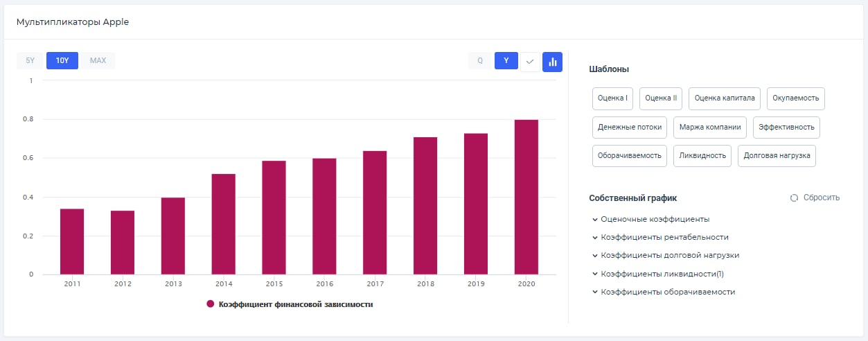Click the 2018 bar in chart
Image resolution: width=868 pixels, height=341 pixels.
425,206
